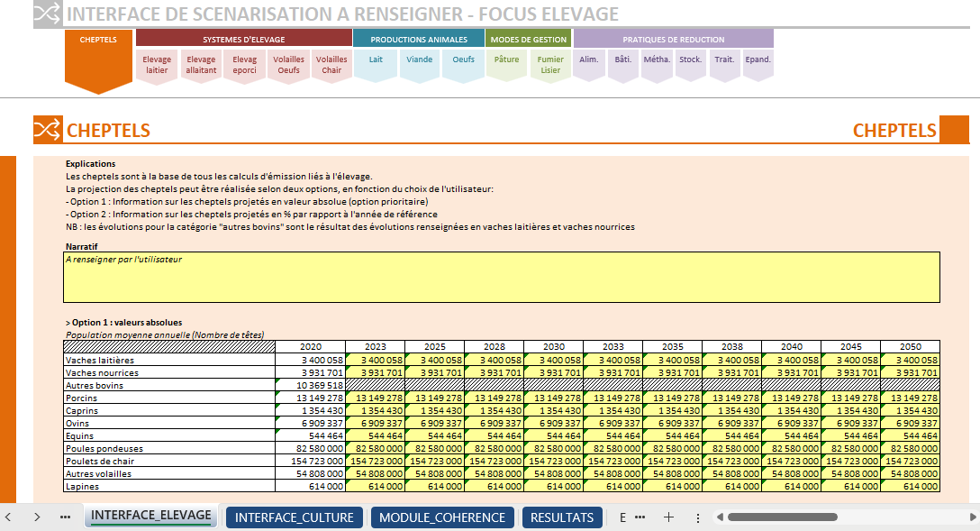
Task: Jump to Volailles Oeufs section
Action: pyautogui.click(x=289, y=65)
